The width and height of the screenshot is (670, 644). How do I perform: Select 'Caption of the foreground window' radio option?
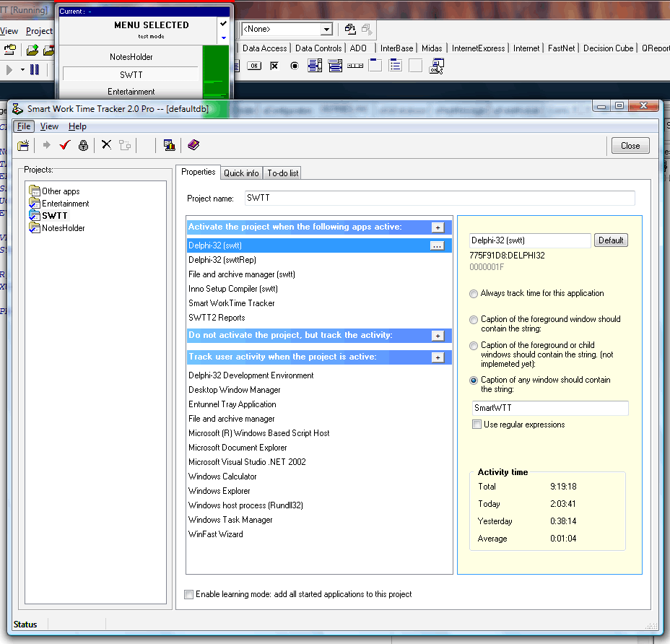pos(474,320)
